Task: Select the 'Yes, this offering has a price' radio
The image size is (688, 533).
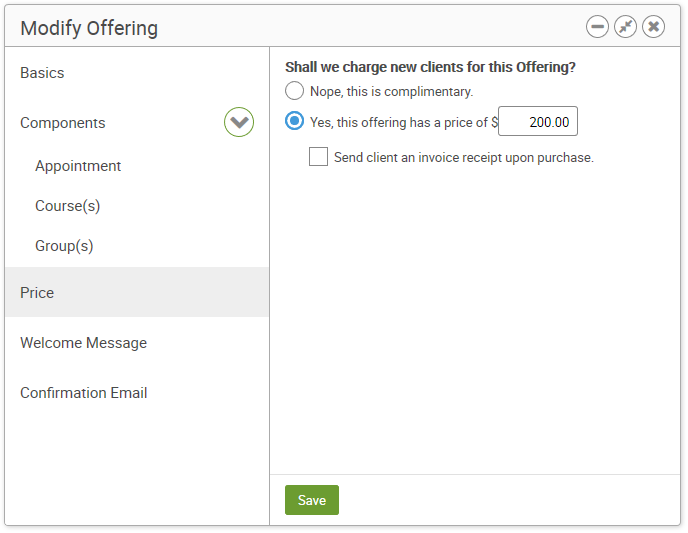Action: pos(294,121)
